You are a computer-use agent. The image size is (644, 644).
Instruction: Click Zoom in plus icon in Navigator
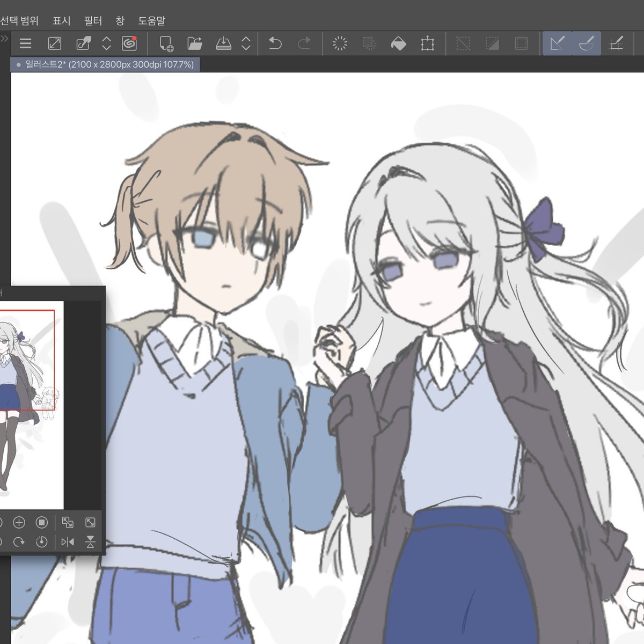pyautogui.click(x=19, y=523)
